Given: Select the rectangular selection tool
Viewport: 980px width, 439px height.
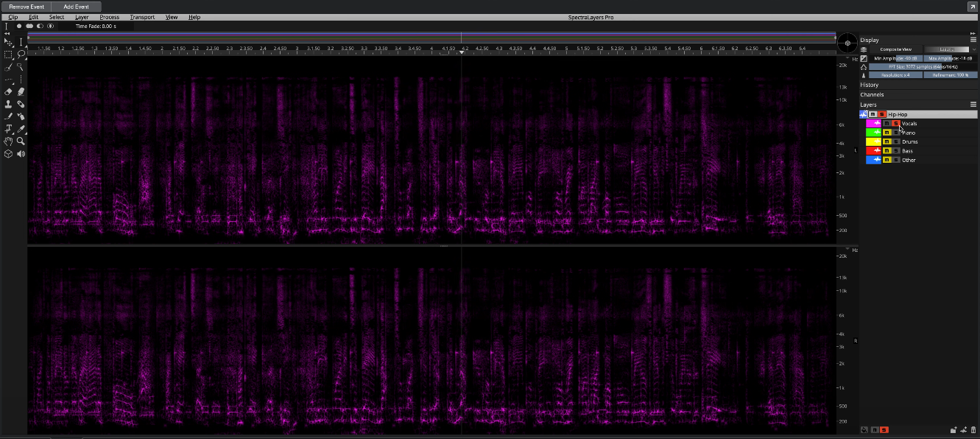Looking at the screenshot, I should [x=8, y=55].
